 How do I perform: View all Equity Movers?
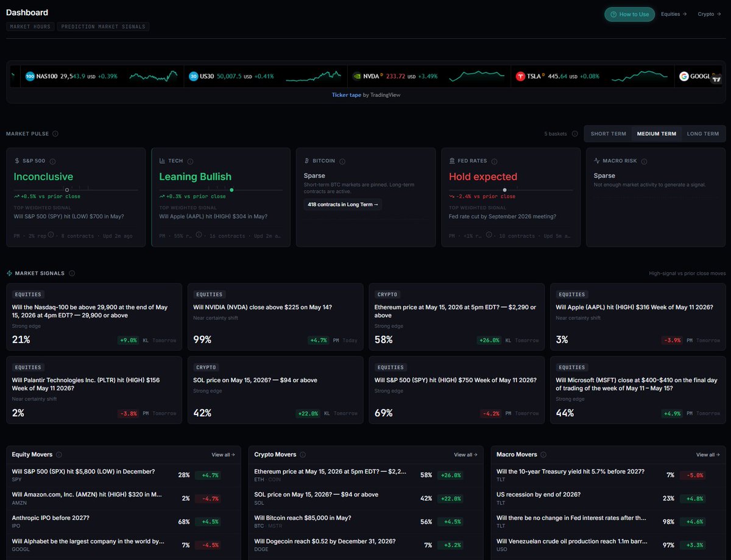(x=223, y=455)
